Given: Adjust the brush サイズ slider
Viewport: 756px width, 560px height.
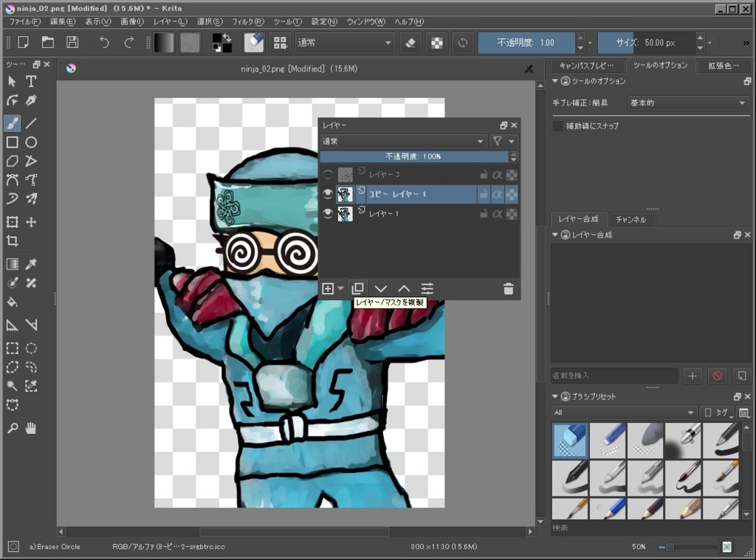Looking at the screenshot, I should [646, 42].
